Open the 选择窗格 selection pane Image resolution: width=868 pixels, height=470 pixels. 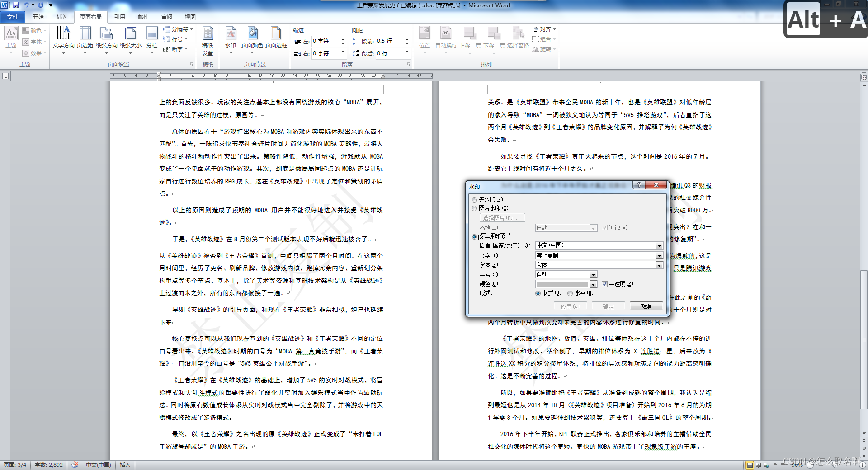coord(518,38)
